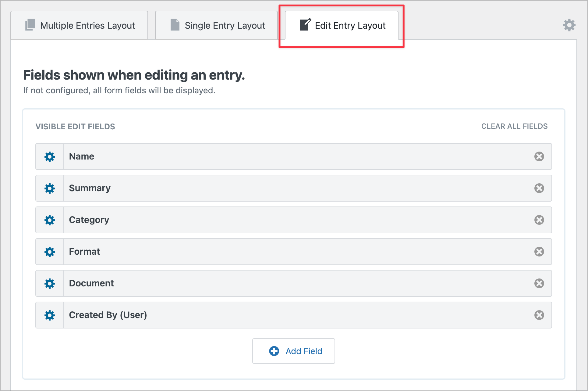
Task: Open settings for Created By (User) field
Action: [50, 315]
